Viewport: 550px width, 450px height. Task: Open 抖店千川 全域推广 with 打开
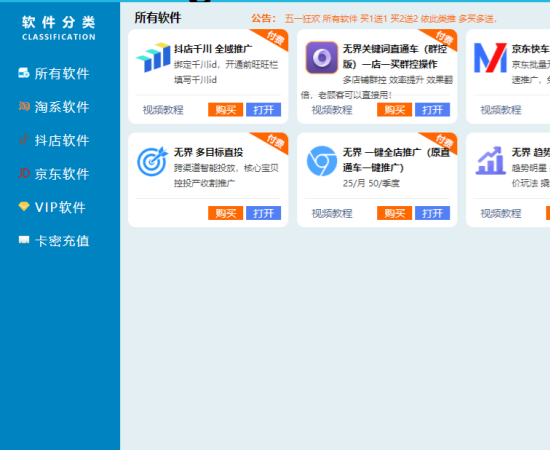coord(263,110)
